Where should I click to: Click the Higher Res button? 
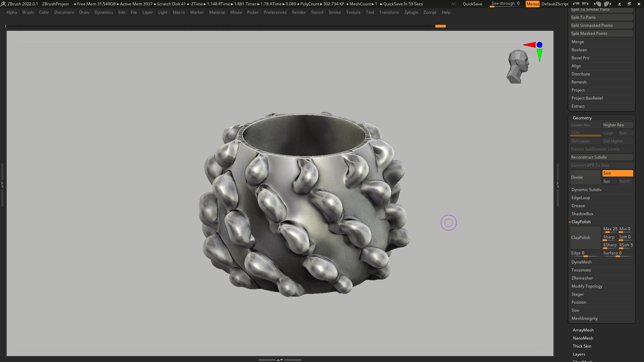tap(618, 125)
